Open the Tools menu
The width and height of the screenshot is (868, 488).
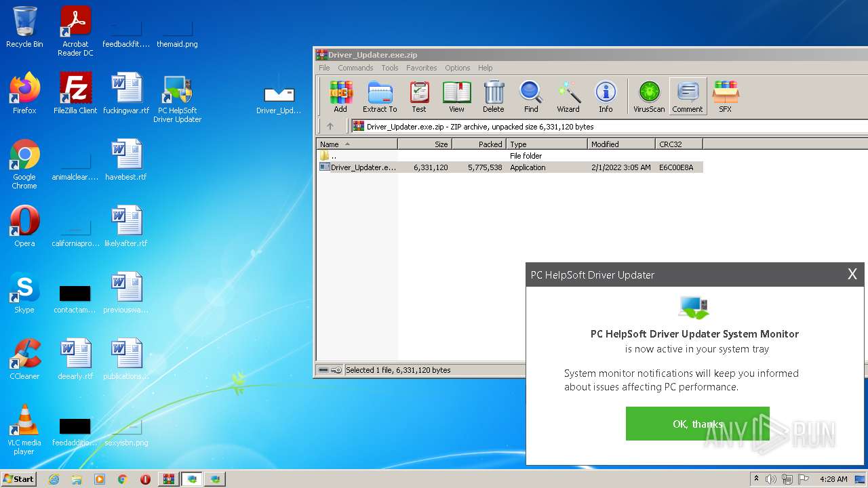(390, 68)
